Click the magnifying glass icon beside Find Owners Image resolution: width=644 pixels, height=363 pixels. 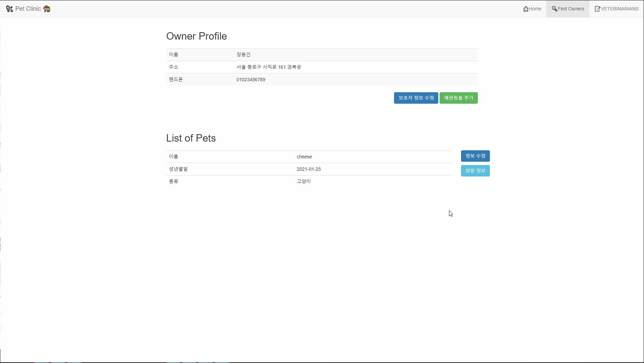point(555,9)
